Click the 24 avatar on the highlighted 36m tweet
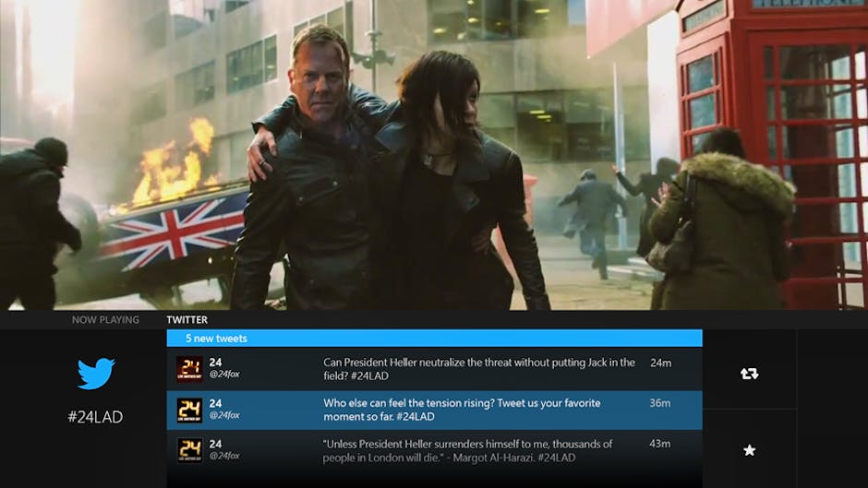Viewport: 868px width, 488px height. pyautogui.click(x=189, y=410)
